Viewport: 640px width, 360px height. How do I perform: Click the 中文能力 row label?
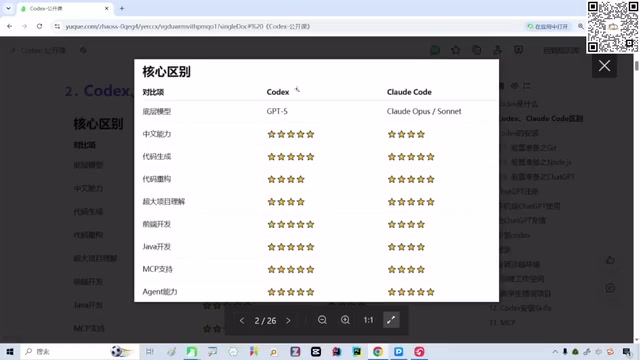point(157,134)
